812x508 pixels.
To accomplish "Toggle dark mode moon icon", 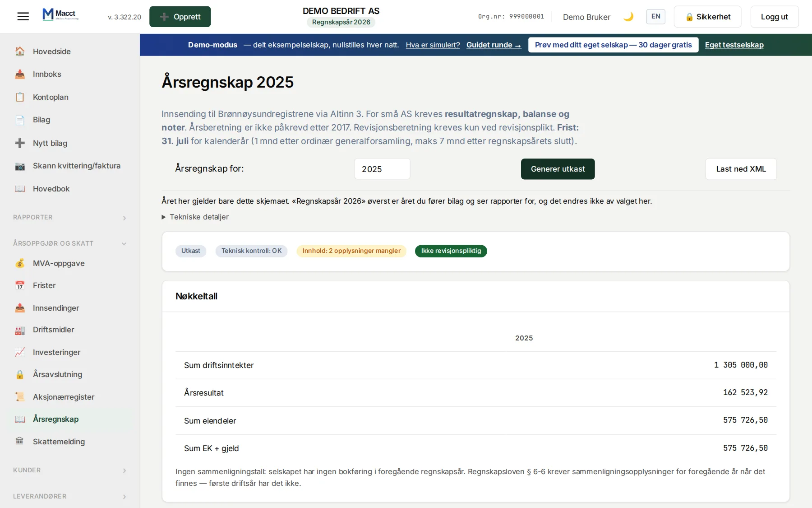I will (628, 17).
